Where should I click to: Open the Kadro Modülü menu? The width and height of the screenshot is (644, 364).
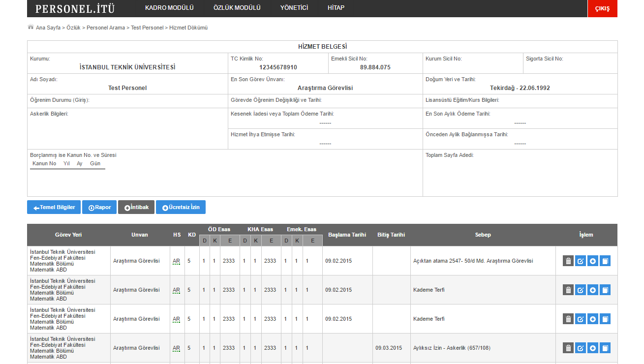pos(169,8)
